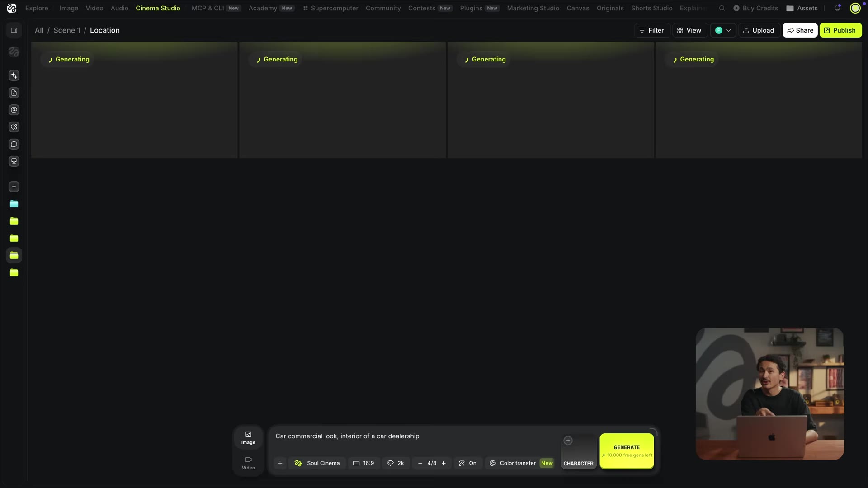Open the palette icon in sidebar
Viewport: 868px width, 488px height.
[14, 127]
